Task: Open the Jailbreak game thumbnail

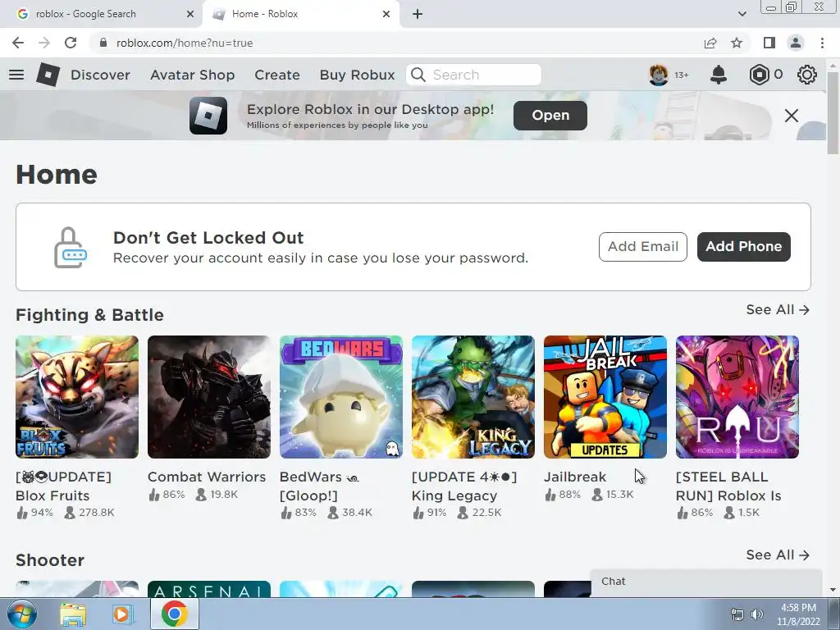Action: pos(605,397)
